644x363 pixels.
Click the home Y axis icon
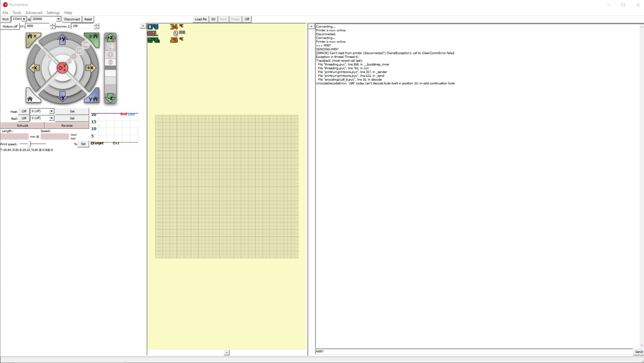coord(93,98)
